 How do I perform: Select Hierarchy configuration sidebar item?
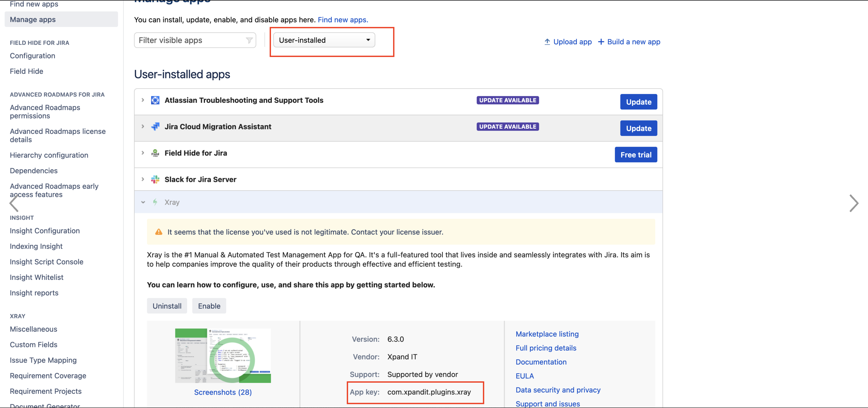49,155
